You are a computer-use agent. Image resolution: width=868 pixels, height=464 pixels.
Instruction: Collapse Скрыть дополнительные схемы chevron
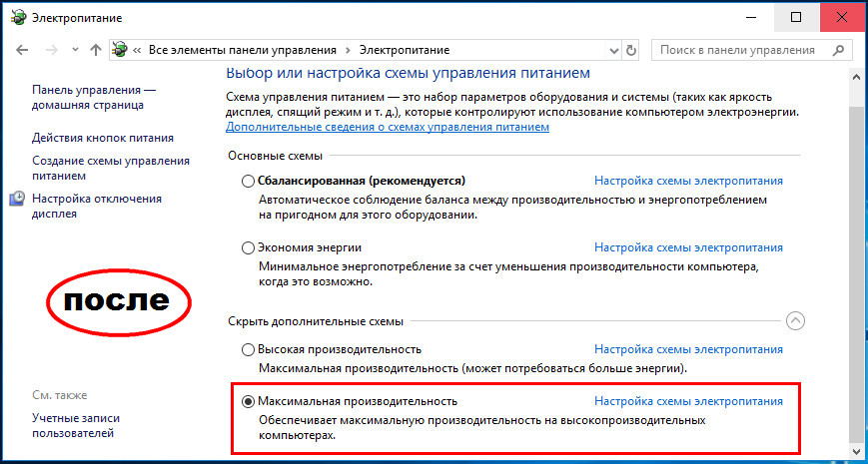795,321
